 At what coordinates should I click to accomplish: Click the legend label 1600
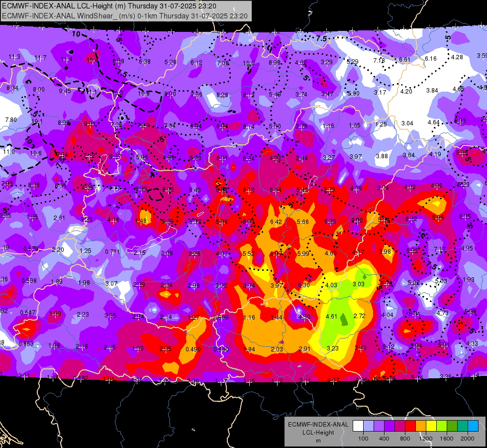[447, 439]
